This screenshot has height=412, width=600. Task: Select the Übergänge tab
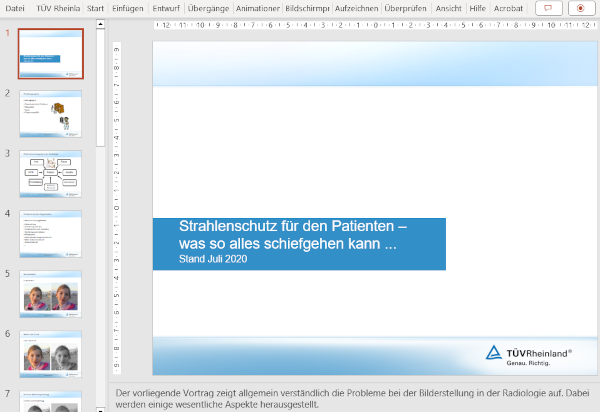(x=208, y=8)
